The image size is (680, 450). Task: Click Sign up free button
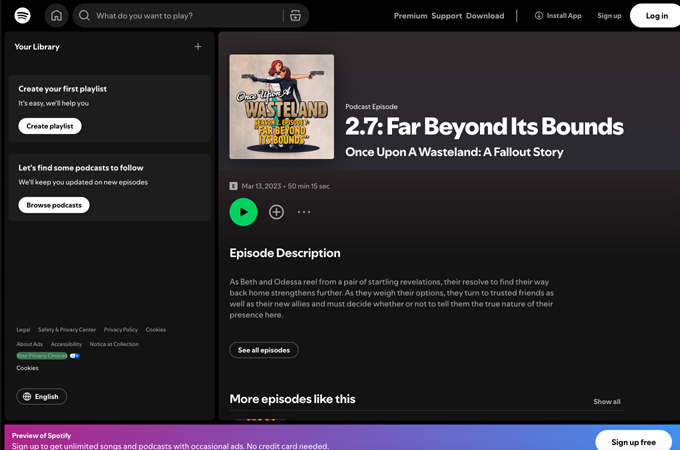(x=633, y=442)
